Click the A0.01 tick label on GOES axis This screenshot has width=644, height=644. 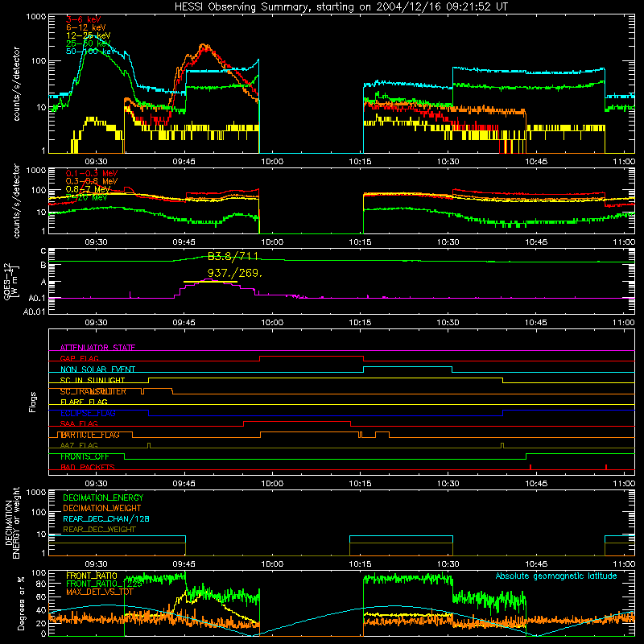(x=35, y=312)
